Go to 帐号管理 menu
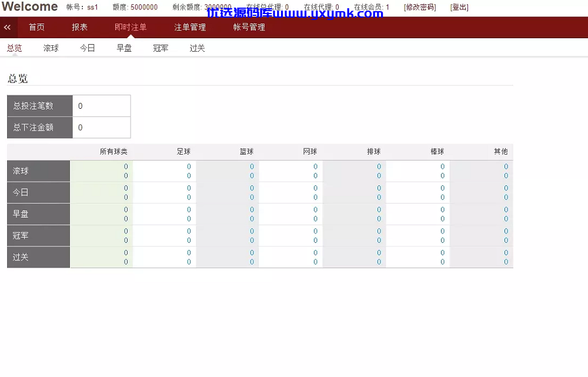The height and width of the screenshot is (377, 588). pyautogui.click(x=249, y=27)
